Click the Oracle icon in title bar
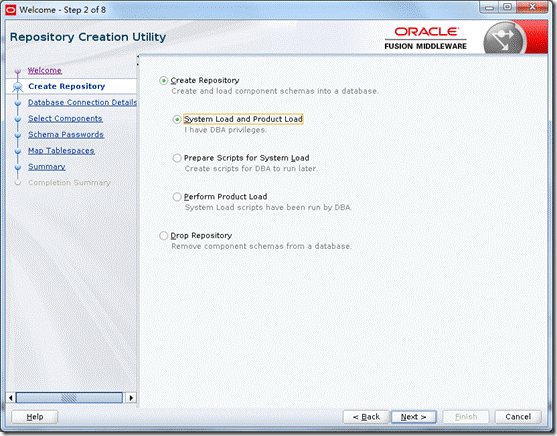 point(11,10)
